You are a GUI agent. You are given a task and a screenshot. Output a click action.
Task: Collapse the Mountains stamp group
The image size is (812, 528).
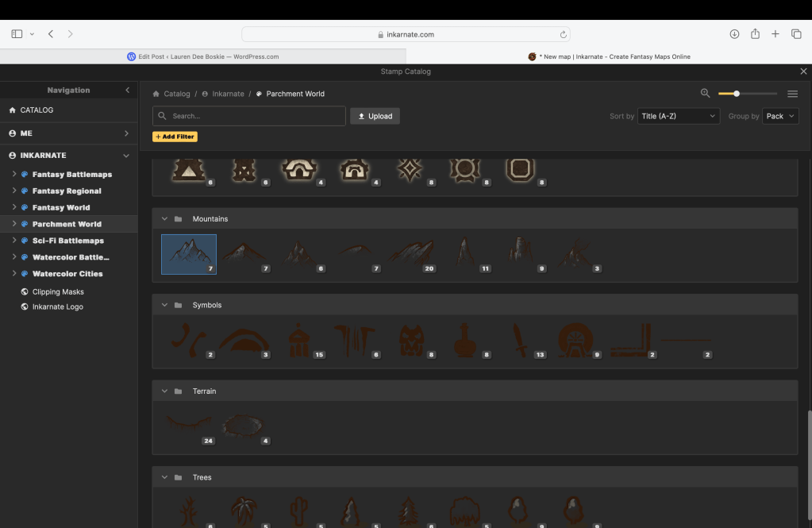click(x=165, y=219)
